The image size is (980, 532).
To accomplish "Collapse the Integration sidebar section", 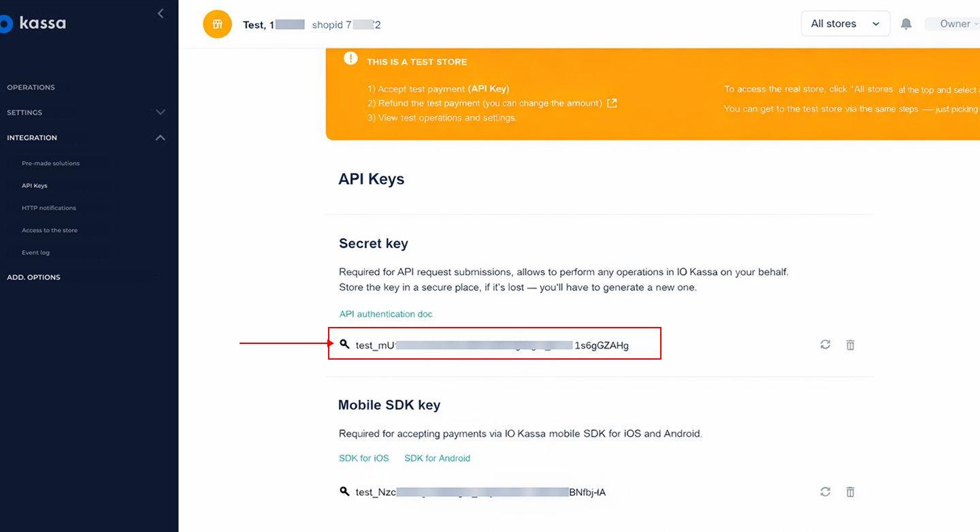I will [x=160, y=138].
